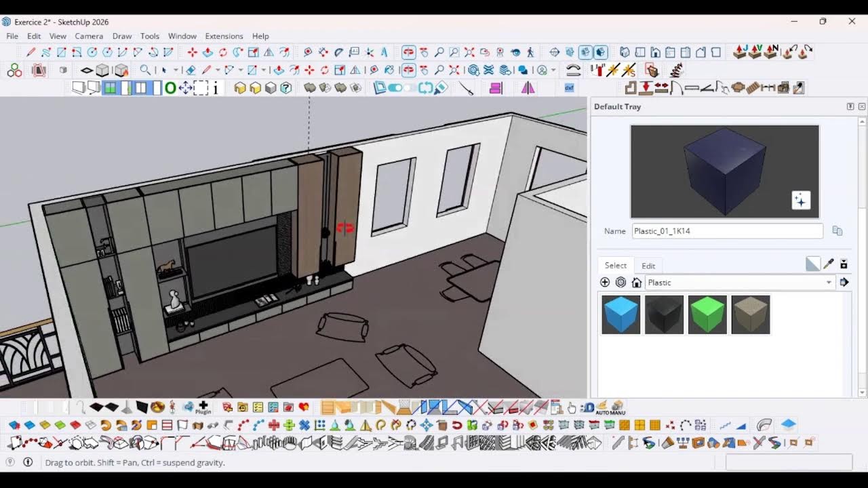Select the Circle tool
868x488 pixels.
click(x=92, y=52)
